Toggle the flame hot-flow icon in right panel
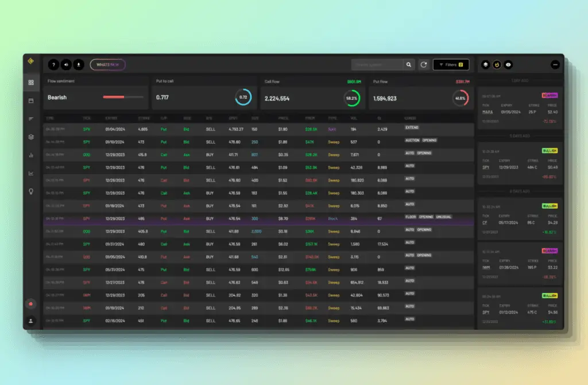588x385 pixels. (x=497, y=65)
